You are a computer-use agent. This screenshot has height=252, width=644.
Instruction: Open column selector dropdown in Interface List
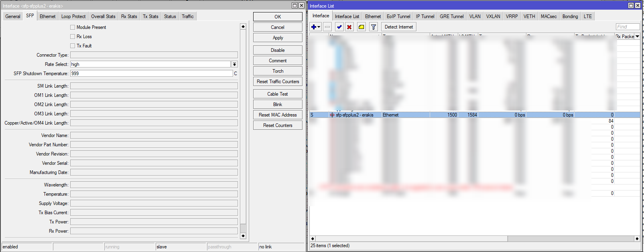pyautogui.click(x=637, y=36)
